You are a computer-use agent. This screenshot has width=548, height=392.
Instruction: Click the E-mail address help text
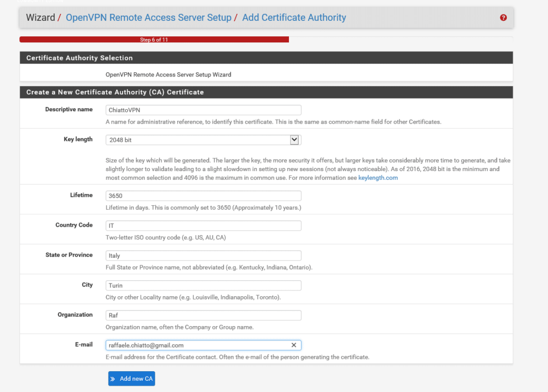tap(237, 357)
